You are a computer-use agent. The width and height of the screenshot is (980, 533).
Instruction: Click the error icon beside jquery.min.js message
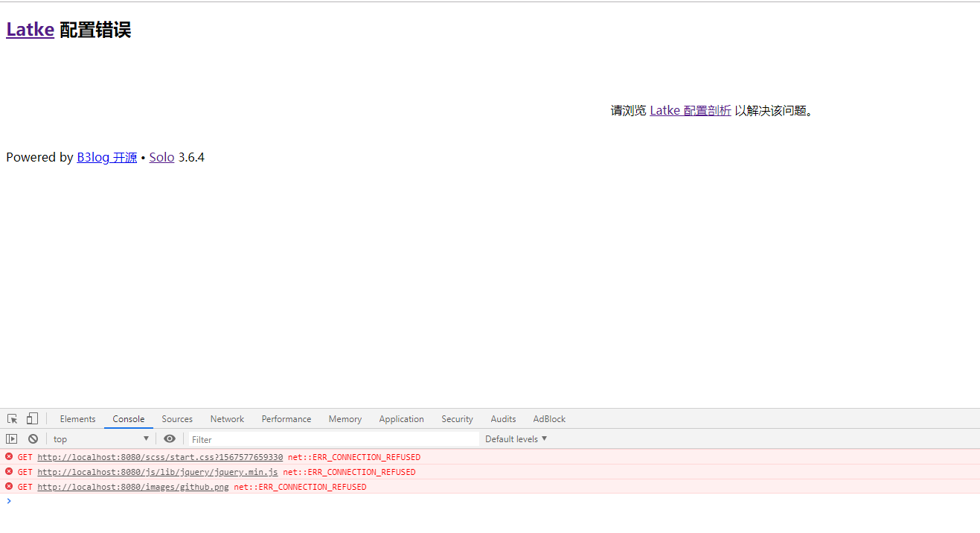[x=8, y=471]
